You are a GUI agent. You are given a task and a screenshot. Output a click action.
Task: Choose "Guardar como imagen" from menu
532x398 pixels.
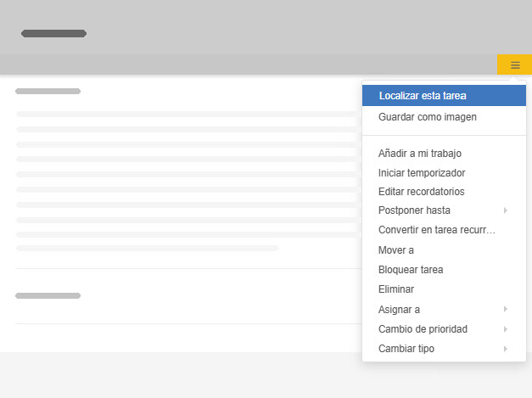tap(427, 117)
